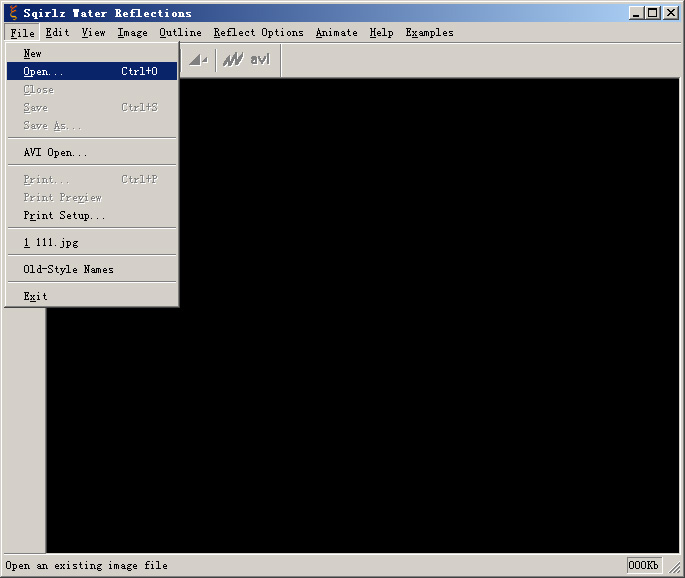Viewport: 685px width, 578px height.
Task: Click the Sqirlz app icon in title bar
Action: point(14,13)
